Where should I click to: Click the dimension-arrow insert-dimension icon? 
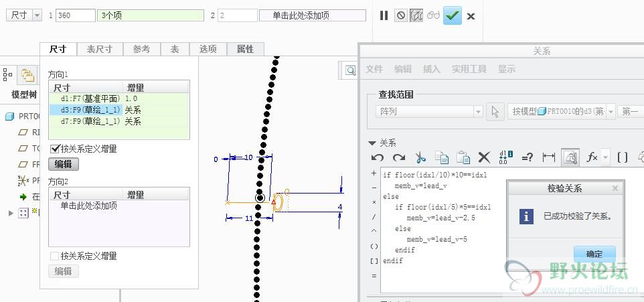click(x=549, y=157)
